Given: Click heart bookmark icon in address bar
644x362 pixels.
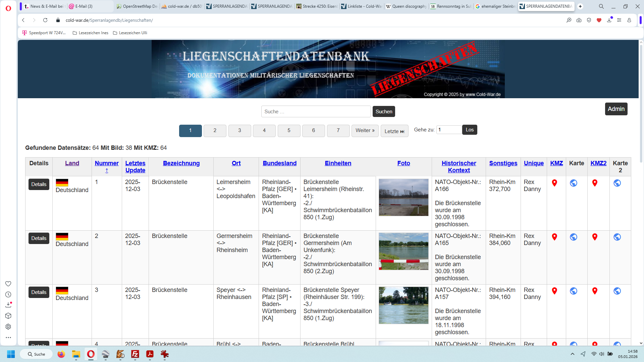Looking at the screenshot, I should pos(599,20).
